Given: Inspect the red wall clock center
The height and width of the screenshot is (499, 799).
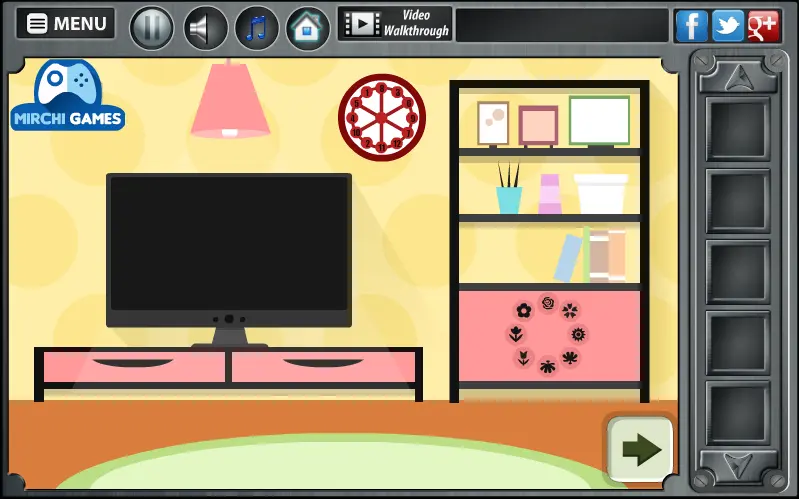Looking at the screenshot, I should (x=382, y=118).
